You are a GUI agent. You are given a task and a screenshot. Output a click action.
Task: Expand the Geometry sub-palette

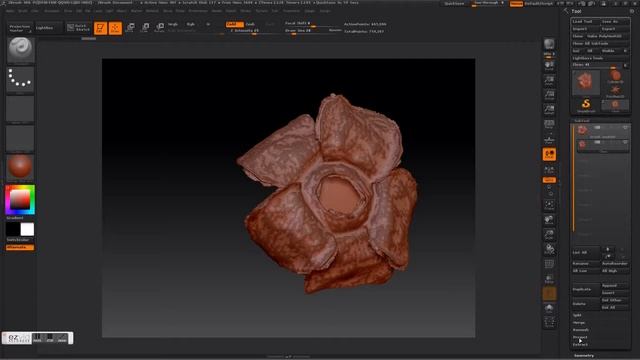[x=584, y=356]
